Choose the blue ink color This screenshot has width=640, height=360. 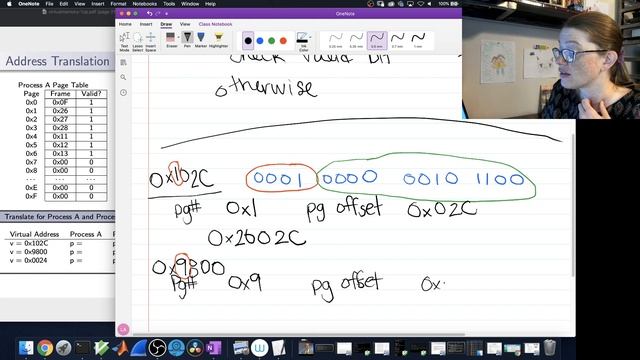(x=260, y=41)
